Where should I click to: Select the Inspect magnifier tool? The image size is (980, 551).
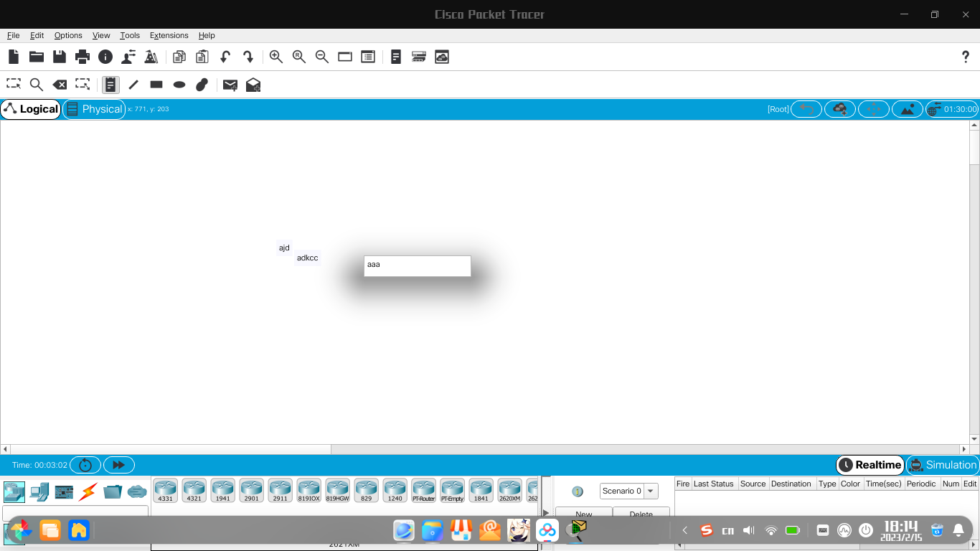coord(36,84)
